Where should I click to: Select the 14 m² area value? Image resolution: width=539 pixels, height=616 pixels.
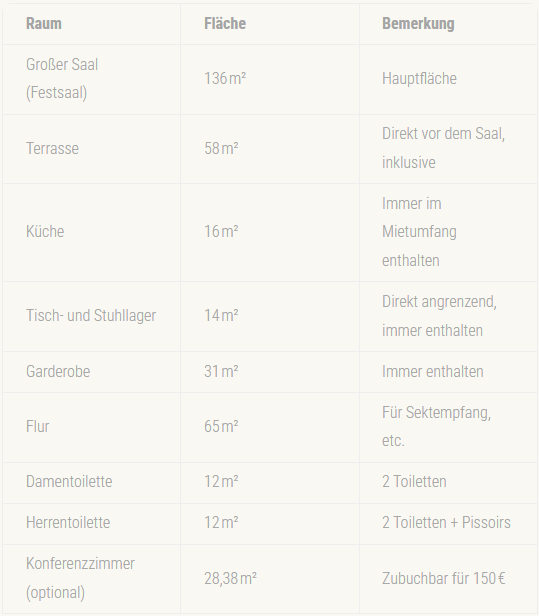pos(221,315)
